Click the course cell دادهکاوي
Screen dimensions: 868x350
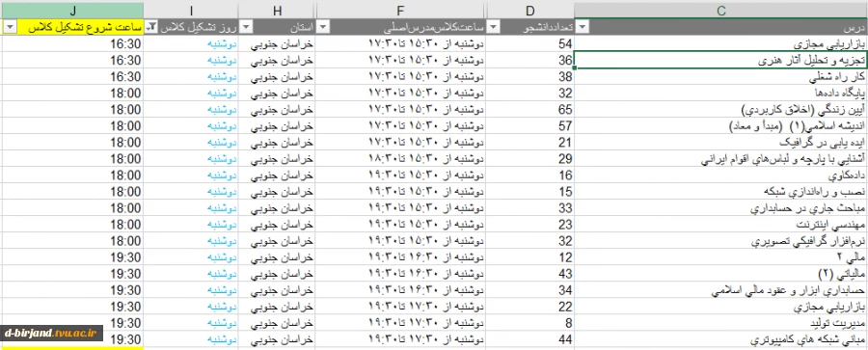click(x=721, y=175)
